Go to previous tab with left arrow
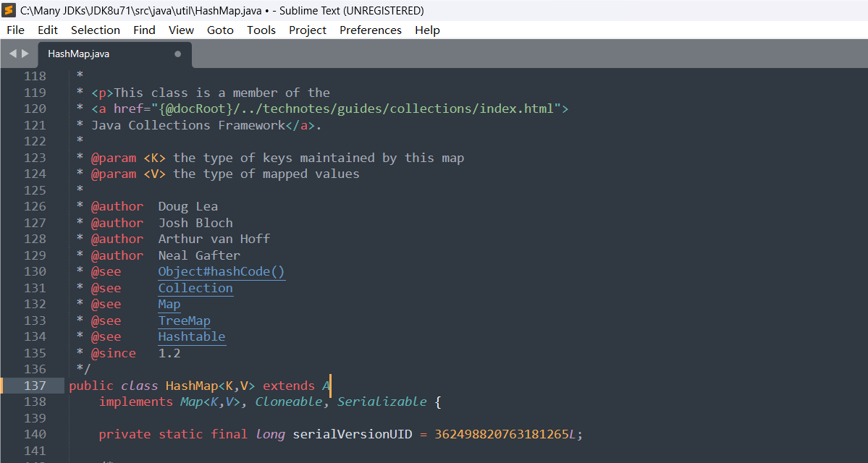 [12, 54]
